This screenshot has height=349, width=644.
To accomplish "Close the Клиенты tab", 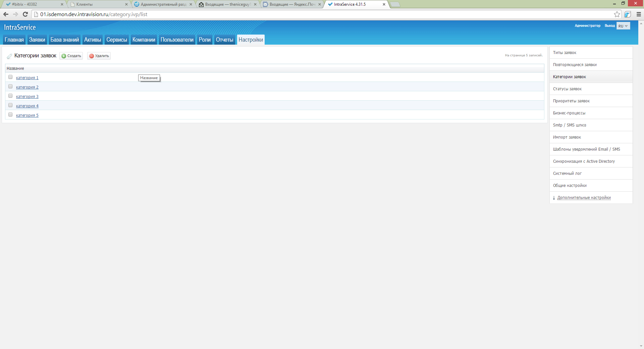I will (x=126, y=4).
